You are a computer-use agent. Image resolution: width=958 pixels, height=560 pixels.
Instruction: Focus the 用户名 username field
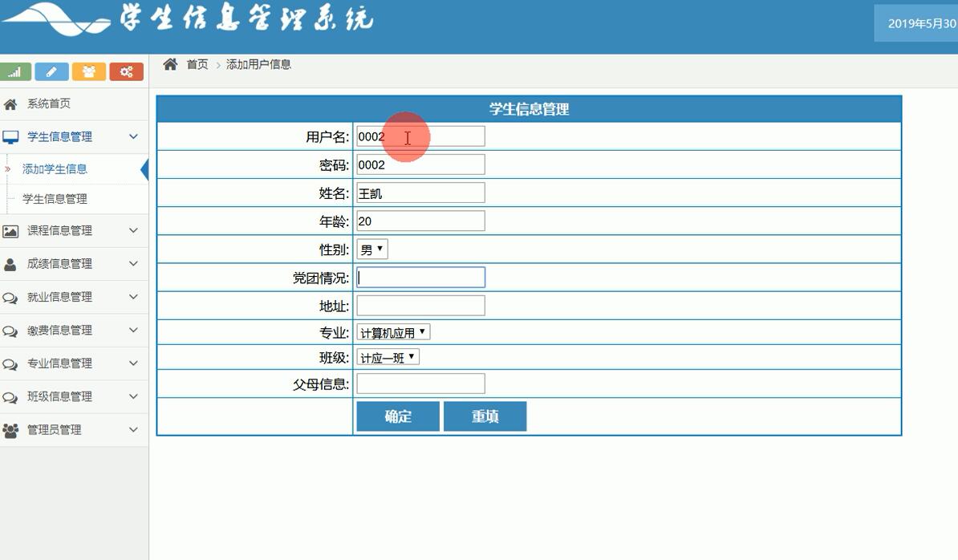coord(421,136)
